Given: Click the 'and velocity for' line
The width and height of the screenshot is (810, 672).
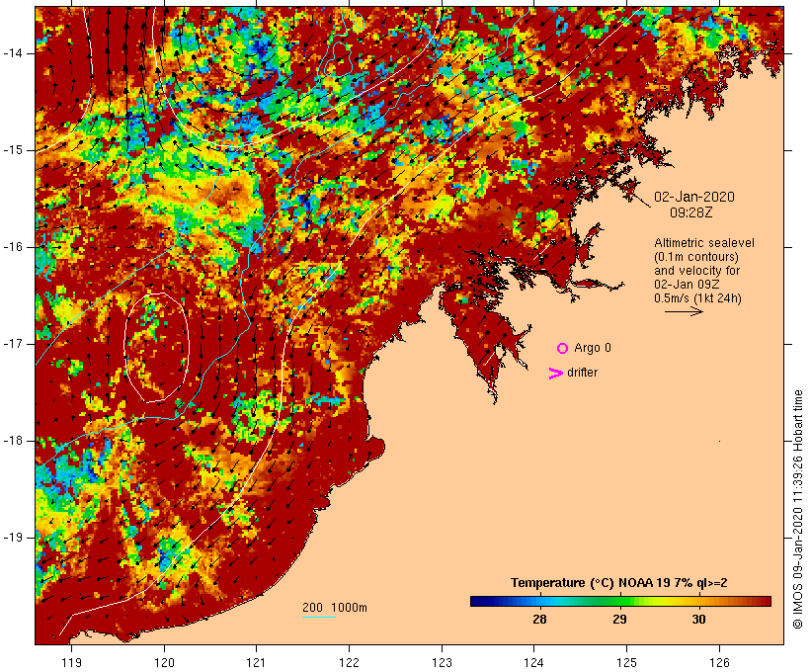Looking at the screenshot, I should click(x=696, y=271).
